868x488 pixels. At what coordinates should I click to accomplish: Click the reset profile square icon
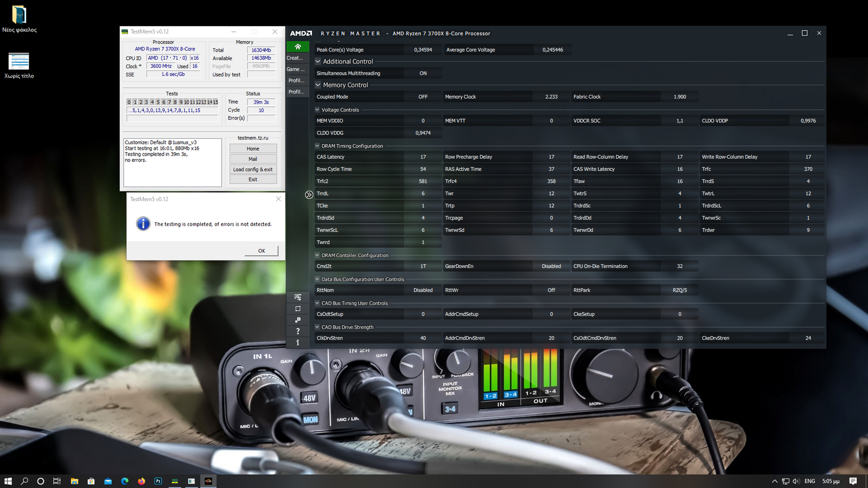[x=297, y=309]
